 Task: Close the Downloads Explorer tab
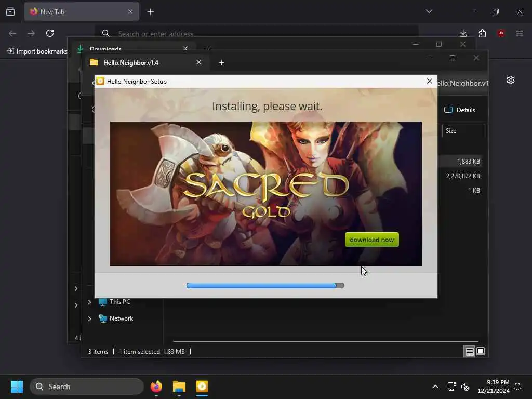[x=185, y=48]
